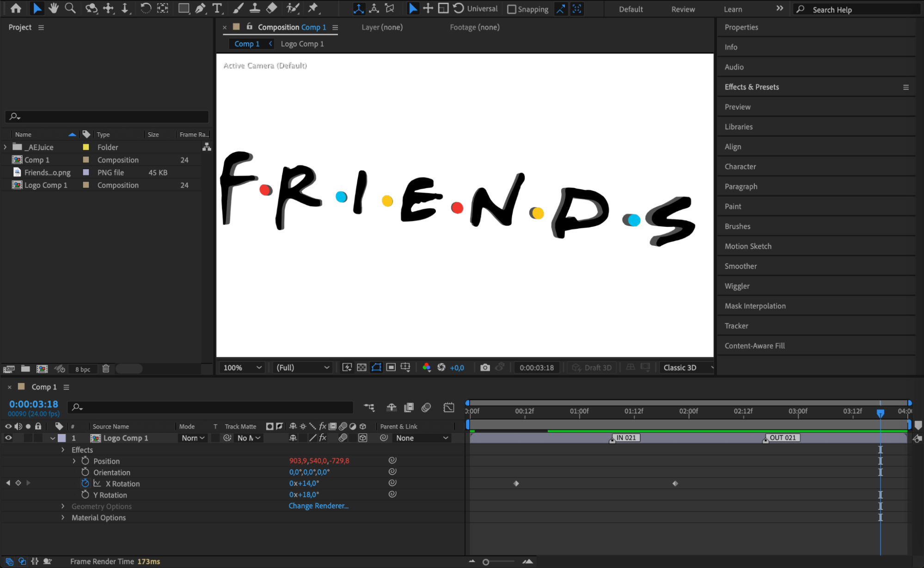Open the Effects & Presets panel
Image resolution: width=924 pixels, height=568 pixels.
point(752,87)
